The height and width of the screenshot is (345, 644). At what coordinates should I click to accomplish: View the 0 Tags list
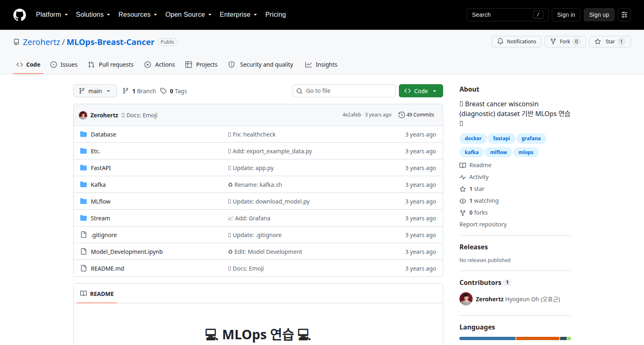pyautogui.click(x=174, y=91)
